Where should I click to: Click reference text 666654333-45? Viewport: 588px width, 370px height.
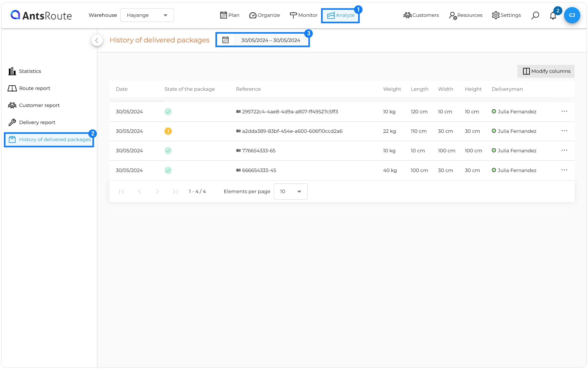point(259,170)
